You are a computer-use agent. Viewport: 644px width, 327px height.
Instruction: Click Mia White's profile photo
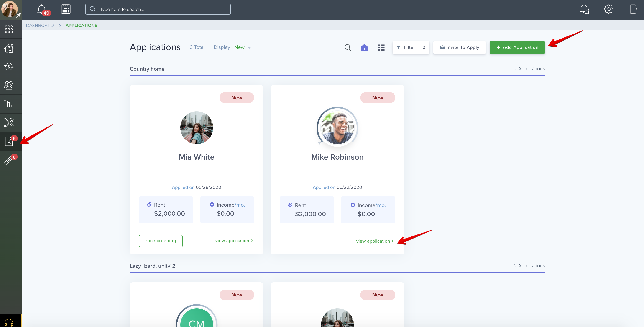tap(197, 128)
